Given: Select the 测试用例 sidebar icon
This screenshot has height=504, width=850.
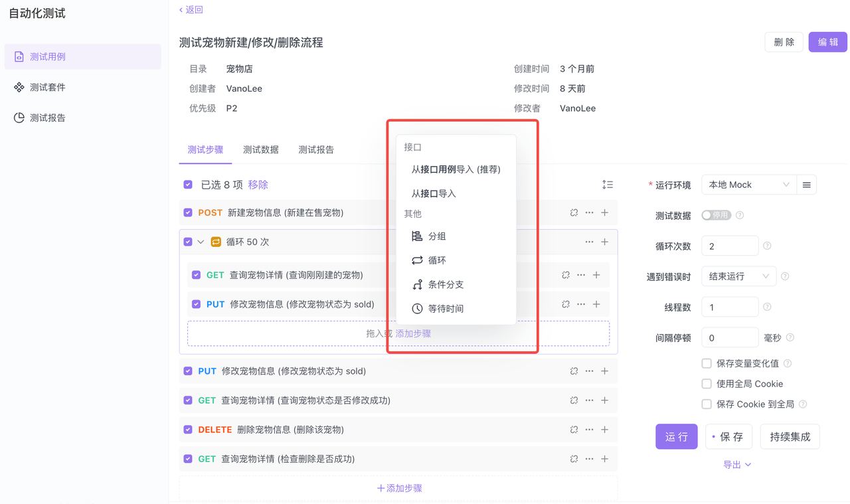Looking at the screenshot, I should 19,56.
